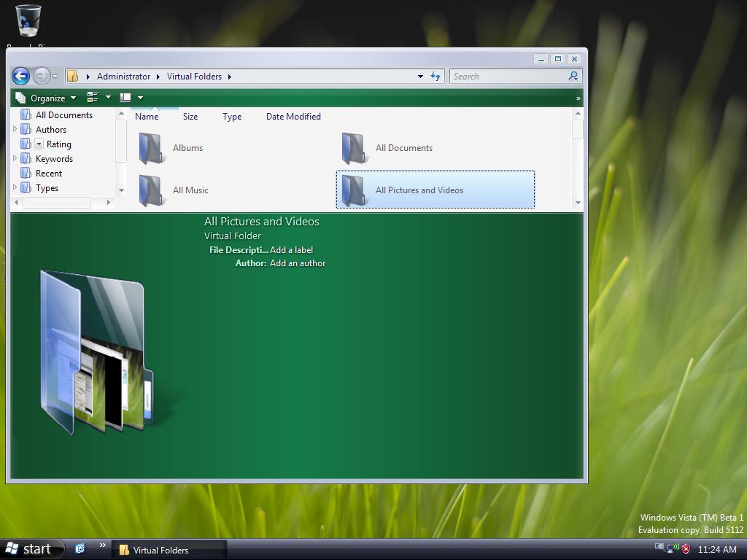Launch Internet Explorer from quick launch
Viewport: 747px width, 560px height.
pos(80,548)
